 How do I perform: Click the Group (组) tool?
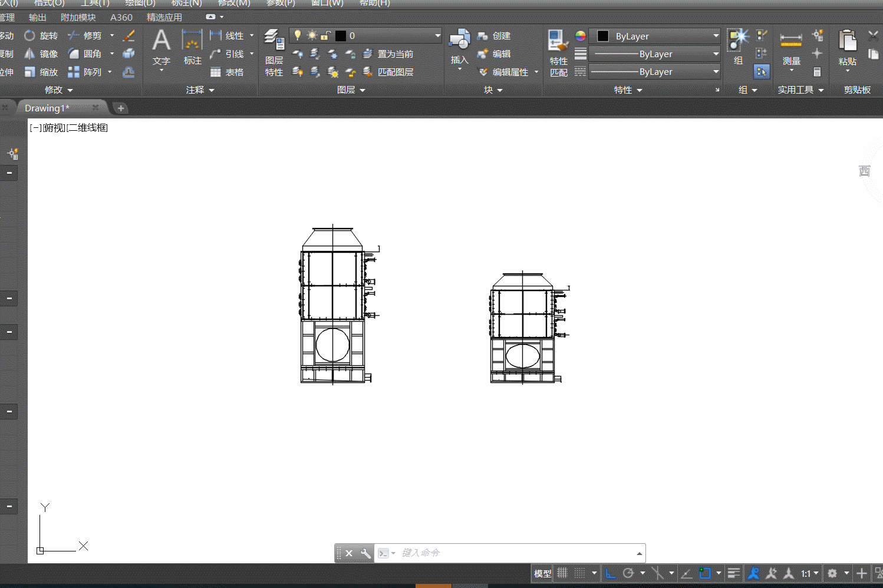[738, 46]
